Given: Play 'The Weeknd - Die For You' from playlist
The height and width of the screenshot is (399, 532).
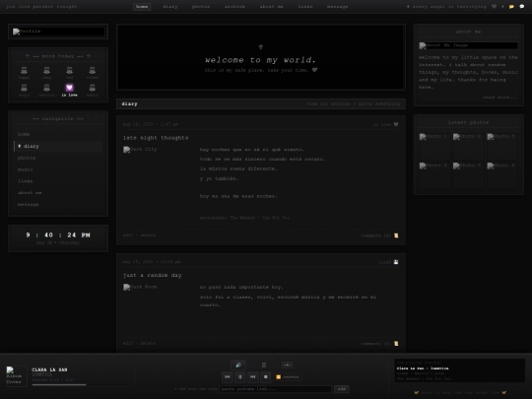Looking at the screenshot, I should (424, 378).
